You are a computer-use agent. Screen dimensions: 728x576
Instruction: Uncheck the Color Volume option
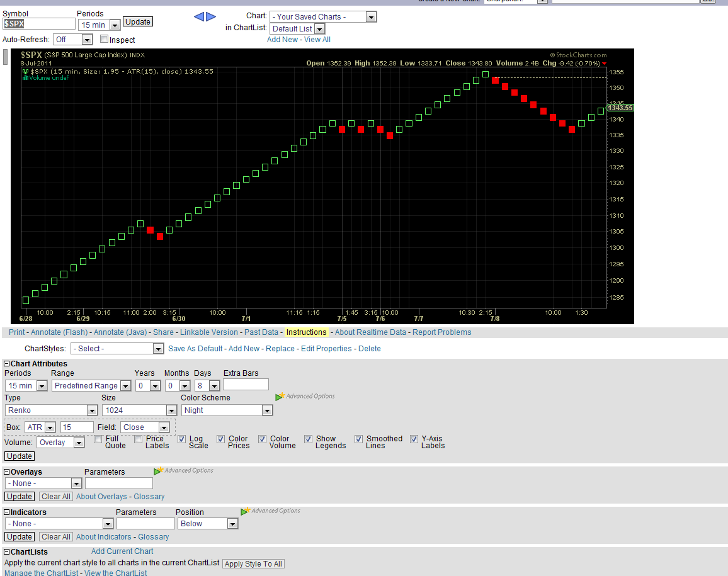(x=263, y=439)
